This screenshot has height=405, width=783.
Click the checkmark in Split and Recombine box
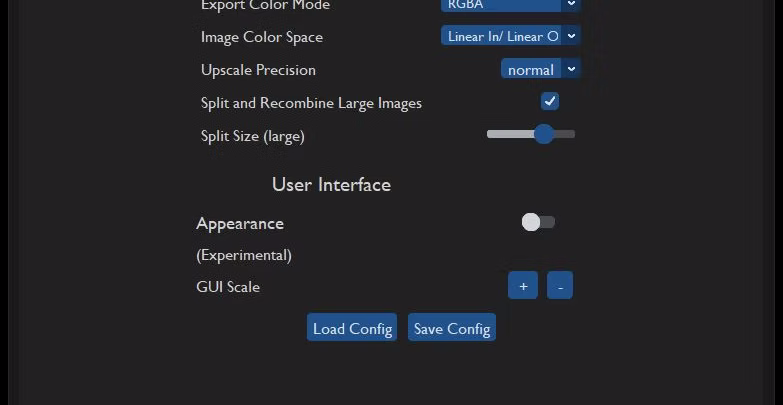point(550,101)
